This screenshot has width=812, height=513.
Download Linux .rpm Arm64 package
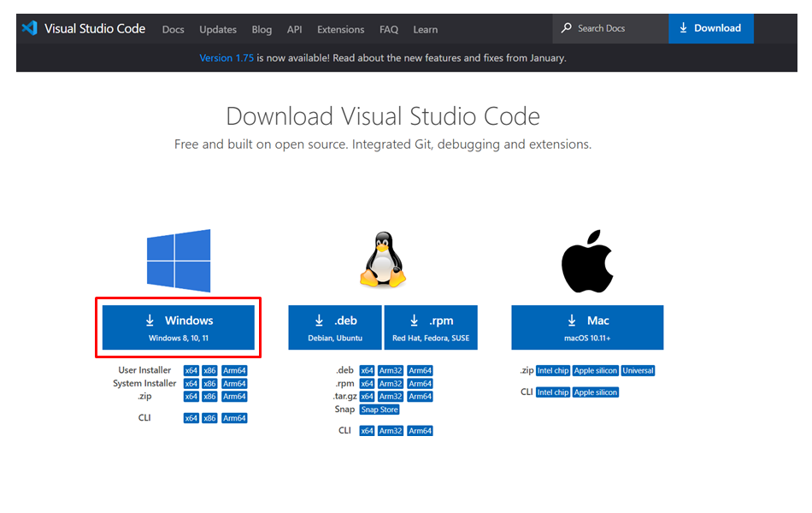[420, 383]
